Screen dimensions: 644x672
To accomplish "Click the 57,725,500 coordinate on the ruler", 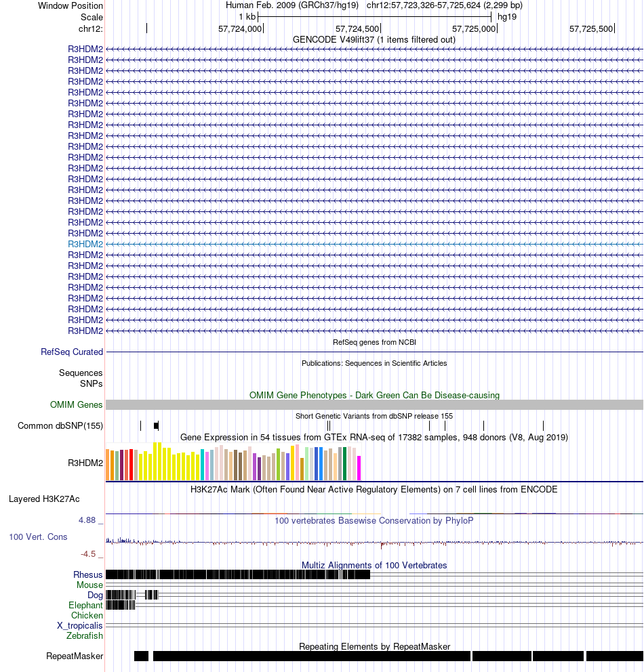I will tap(591, 28).
